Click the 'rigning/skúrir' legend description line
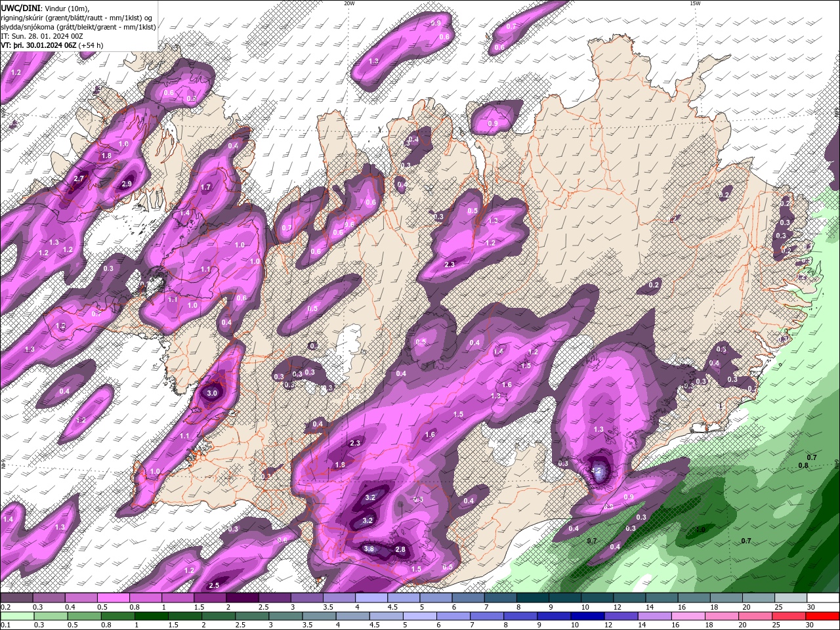 pyautogui.click(x=77, y=17)
